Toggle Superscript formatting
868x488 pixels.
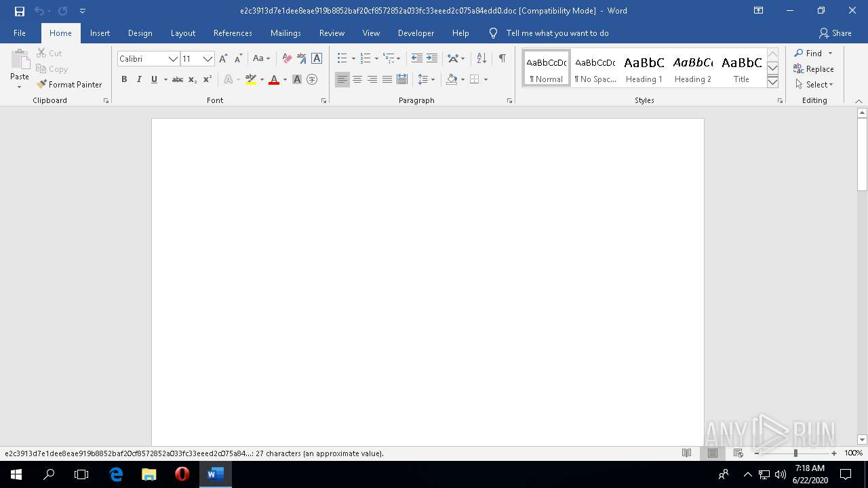click(x=208, y=79)
